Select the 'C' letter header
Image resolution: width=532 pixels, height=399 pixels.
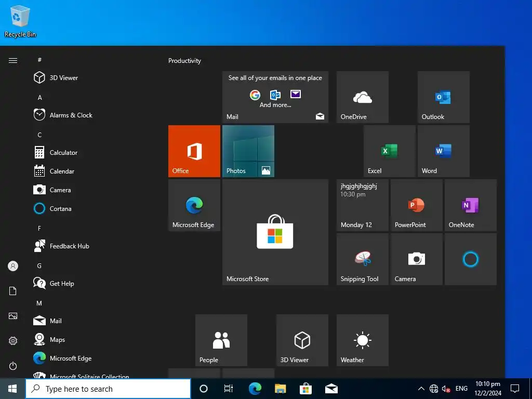click(39, 135)
